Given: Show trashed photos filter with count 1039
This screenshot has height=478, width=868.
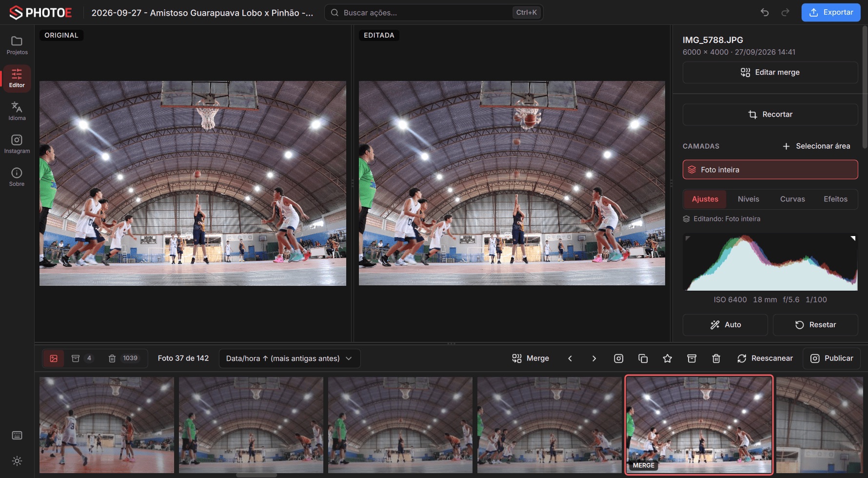Looking at the screenshot, I should pyautogui.click(x=124, y=358).
